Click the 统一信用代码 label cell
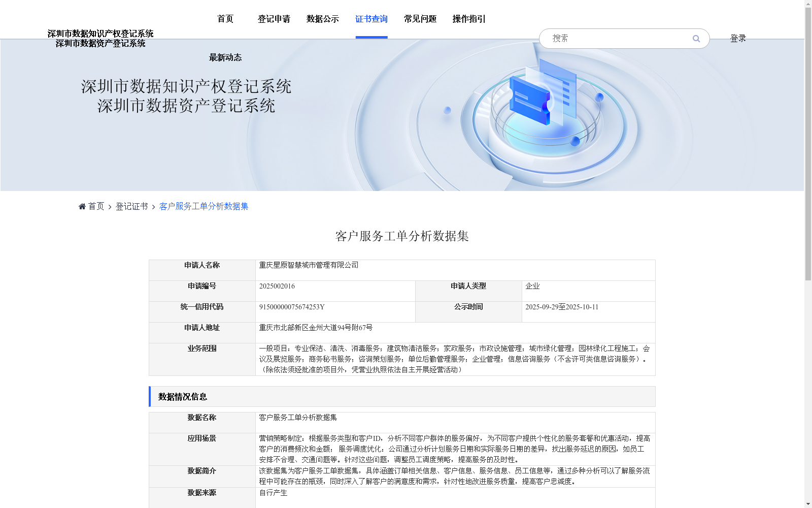This screenshot has height=508, width=812. tap(202, 312)
